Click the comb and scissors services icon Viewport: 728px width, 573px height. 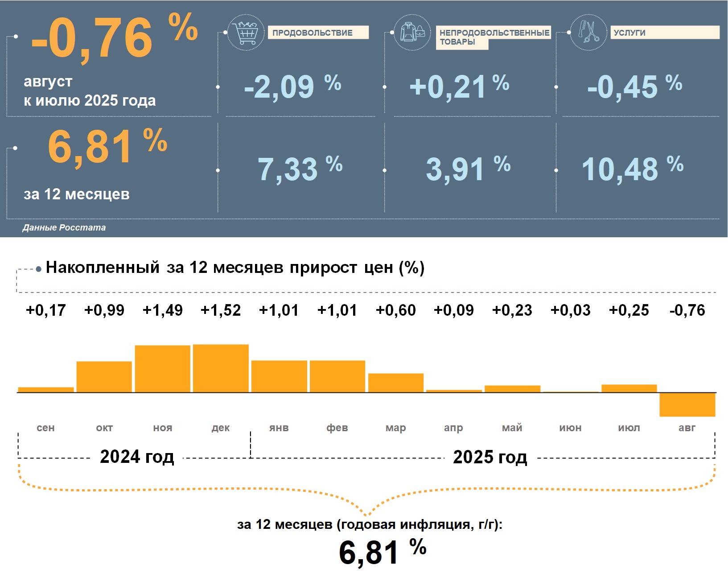(x=588, y=32)
